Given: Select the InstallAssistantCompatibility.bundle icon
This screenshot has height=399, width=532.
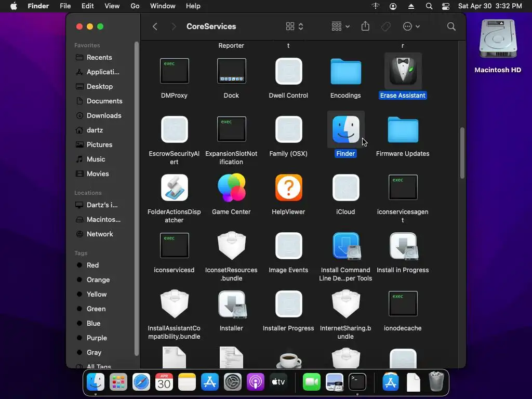Looking at the screenshot, I should [x=175, y=303].
